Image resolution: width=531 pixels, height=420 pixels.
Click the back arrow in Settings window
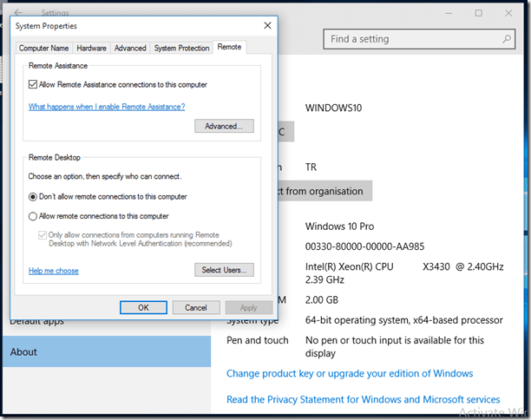coord(19,13)
